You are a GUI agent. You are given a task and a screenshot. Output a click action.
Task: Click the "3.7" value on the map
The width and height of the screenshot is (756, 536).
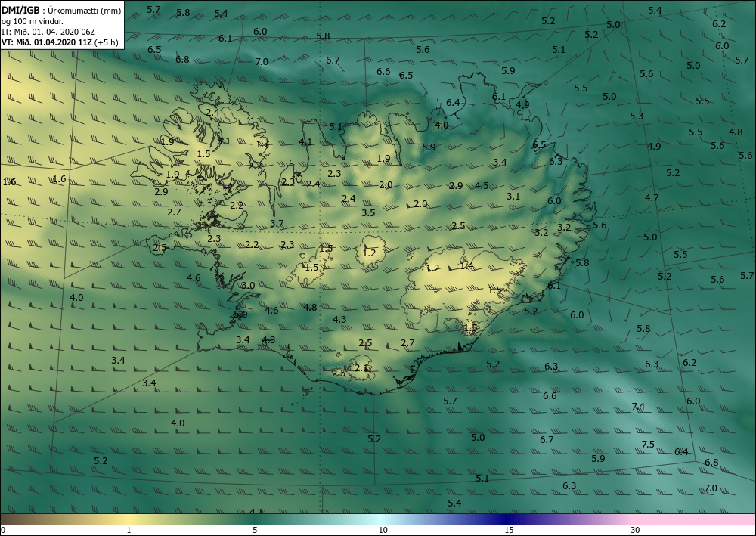(x=277, y=223)
